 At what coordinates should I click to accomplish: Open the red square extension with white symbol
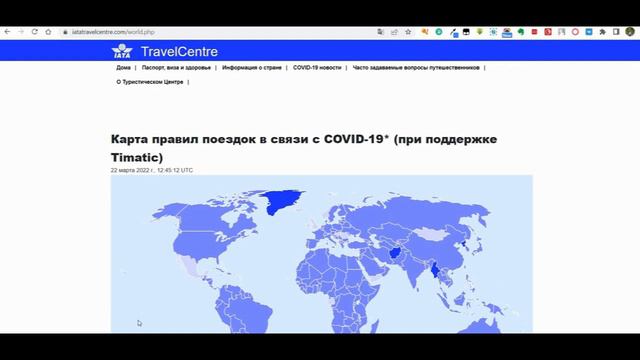548,32
